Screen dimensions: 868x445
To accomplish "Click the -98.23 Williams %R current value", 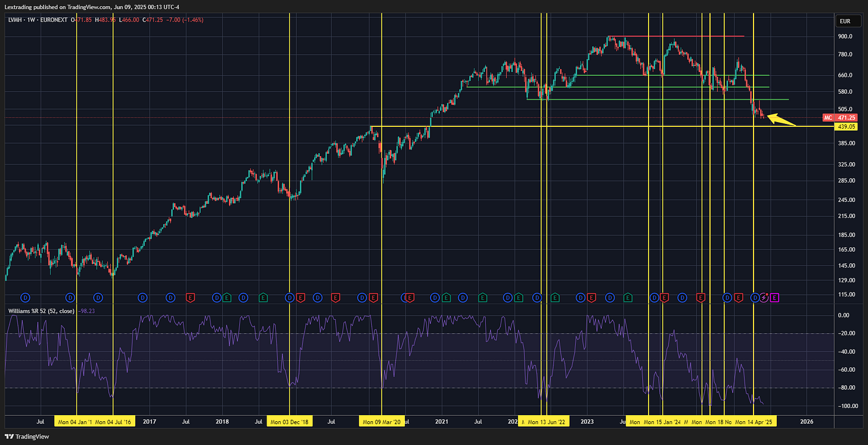I will pos(87,311).
